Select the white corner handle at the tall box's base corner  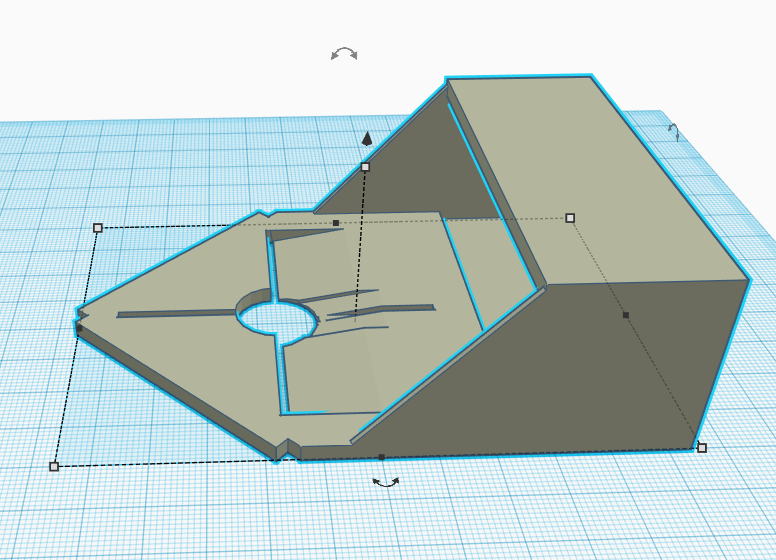click(x=702, y=448)
